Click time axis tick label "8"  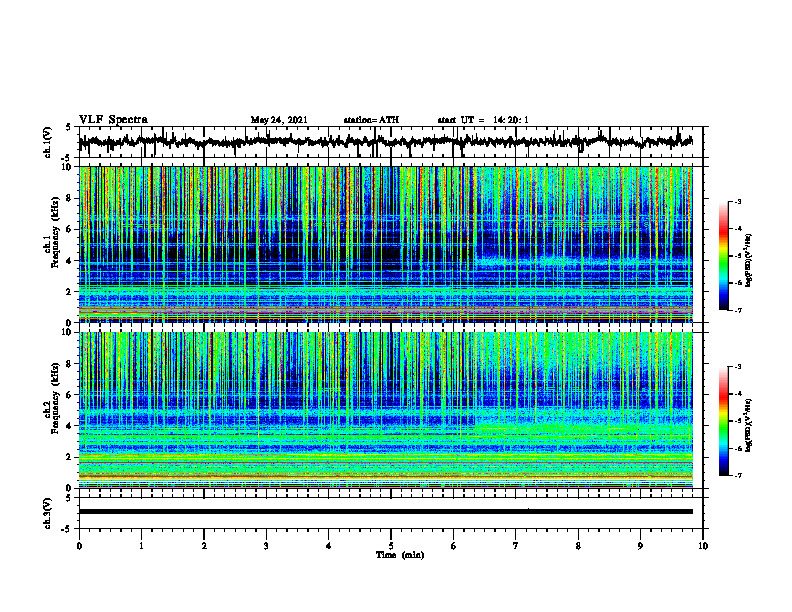pos(578,546)
